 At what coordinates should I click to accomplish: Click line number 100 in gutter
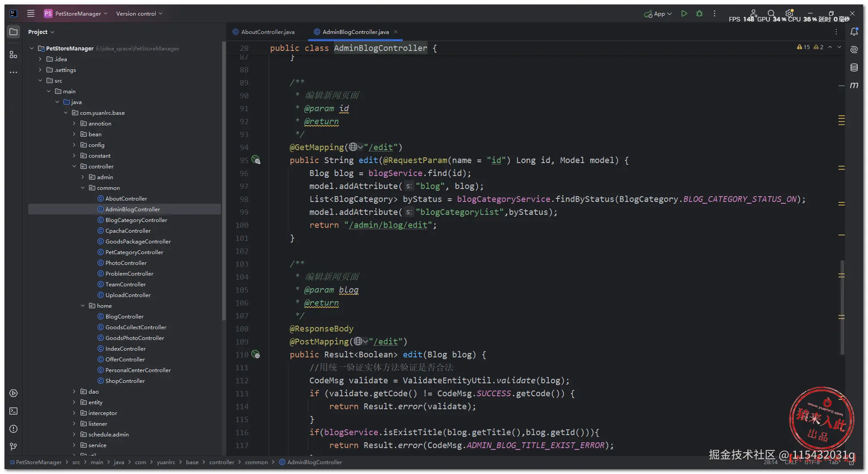click(242, 225)
